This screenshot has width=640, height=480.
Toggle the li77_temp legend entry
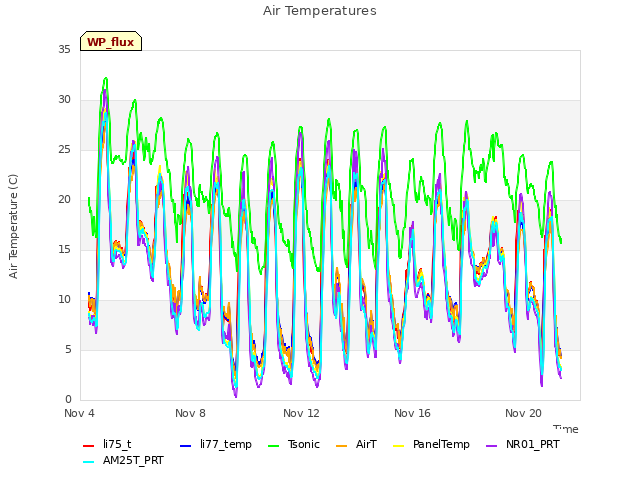[216, 444]
